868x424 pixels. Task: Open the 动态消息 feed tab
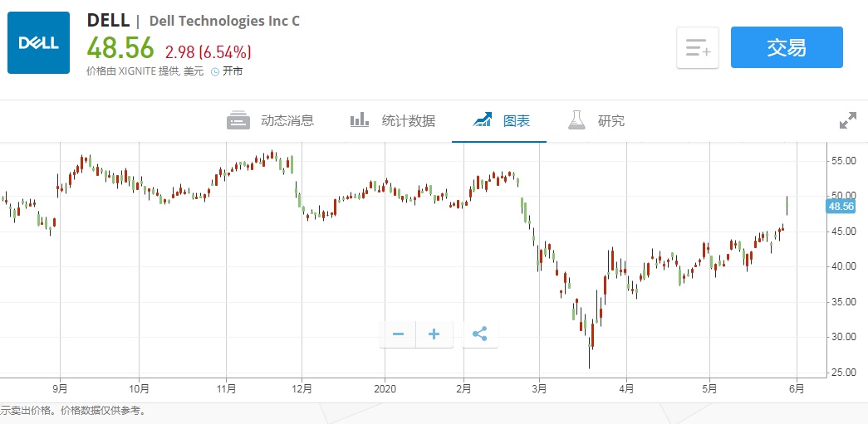[271, 121]
